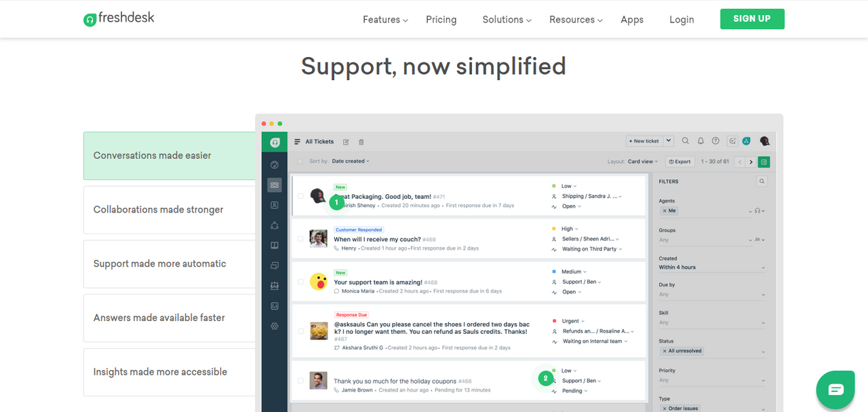This screenshot has height=412, width=868.
Task: Change Low priority on ticket #471
Action: (x=569, y=186)
